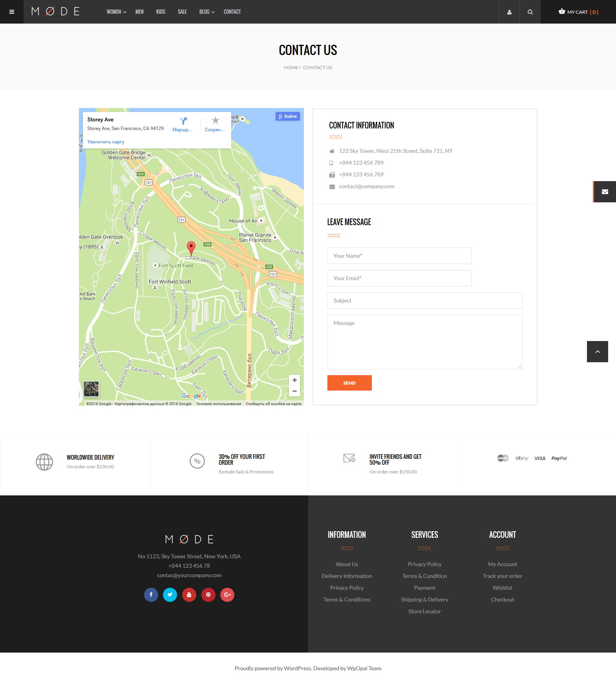616x684 pixels.
Task: Click the percent discount circle icon
Action: [197, 461]
